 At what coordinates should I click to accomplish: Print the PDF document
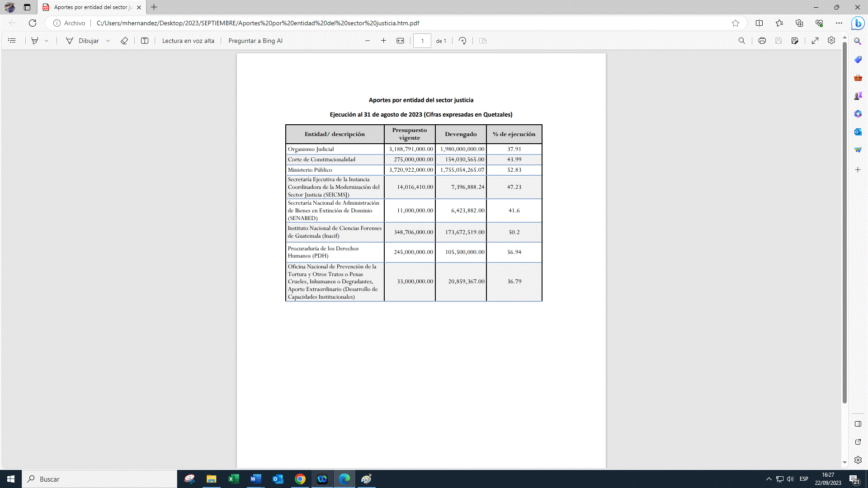click(762, 41)
